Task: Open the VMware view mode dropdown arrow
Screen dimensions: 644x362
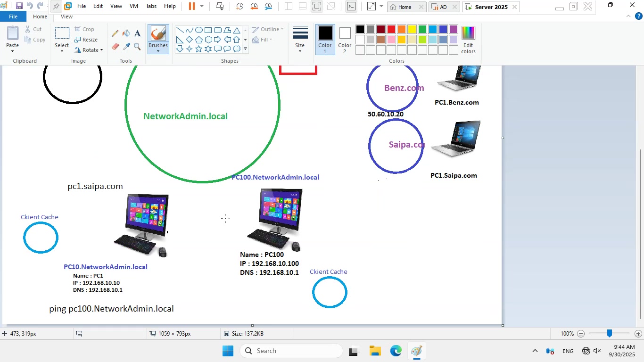Action: point(381,6)
